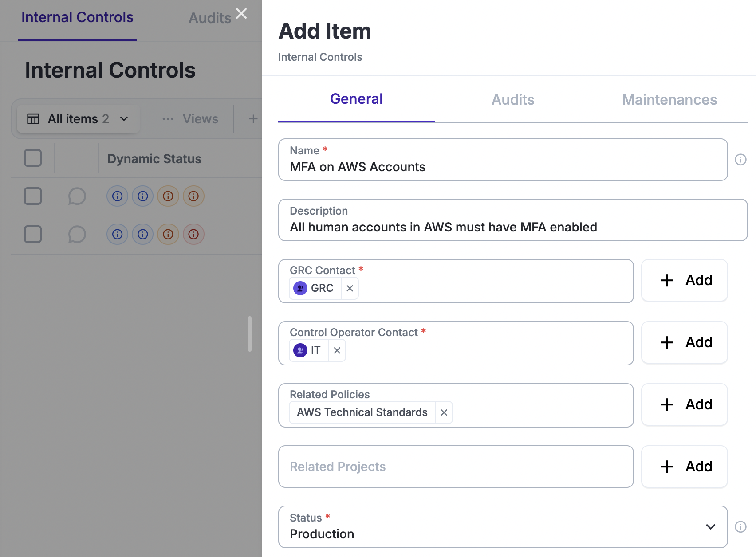Click the info icon beside Status field

point(740,527)
